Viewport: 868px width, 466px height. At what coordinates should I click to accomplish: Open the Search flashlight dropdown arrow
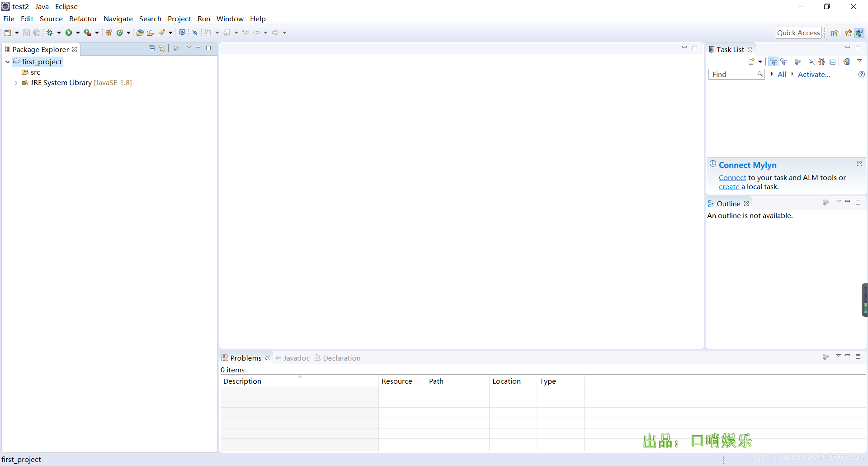coord(170,33)
